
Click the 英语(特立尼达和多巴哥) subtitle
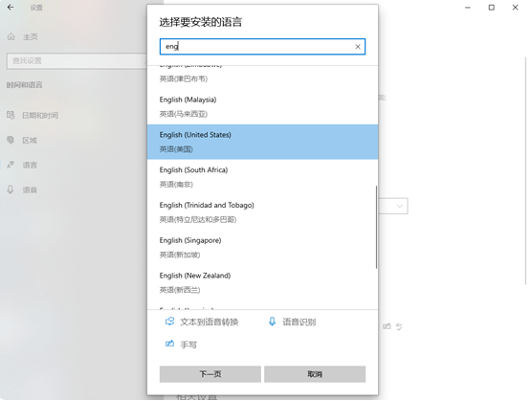[198, 219]
